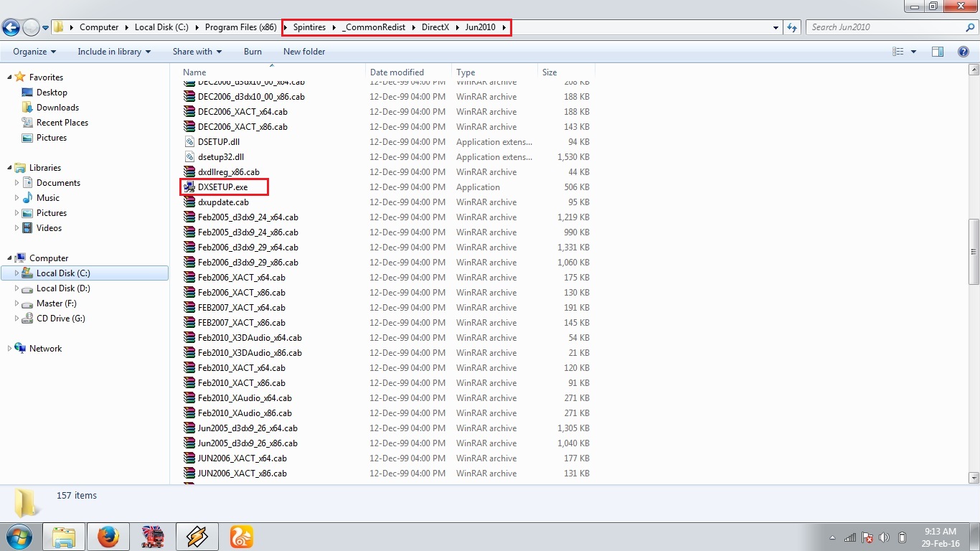Select Local Disk (C:) breadcrumb segment
This screenshot has width=980, height=551.
(x=161, y=27)
